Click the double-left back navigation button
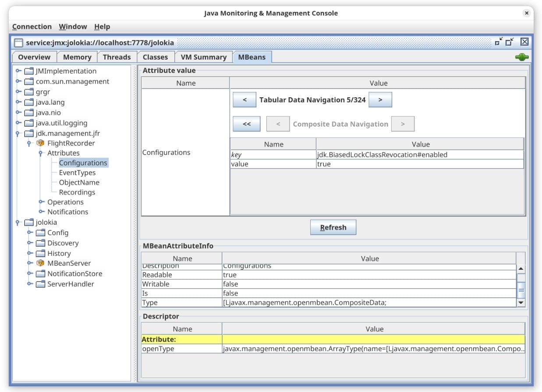The height and width of the screenshot is (392, 542). (247, 124)
